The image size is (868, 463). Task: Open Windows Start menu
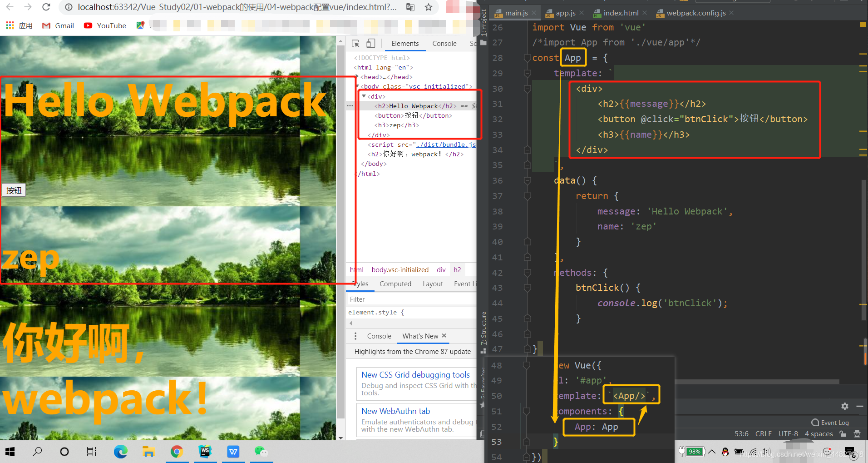pos(10,452)
